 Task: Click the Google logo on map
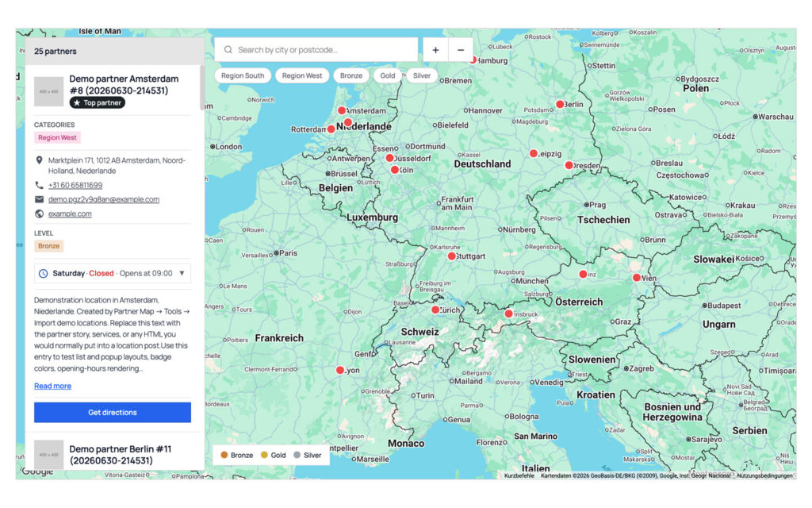[37, 471]
